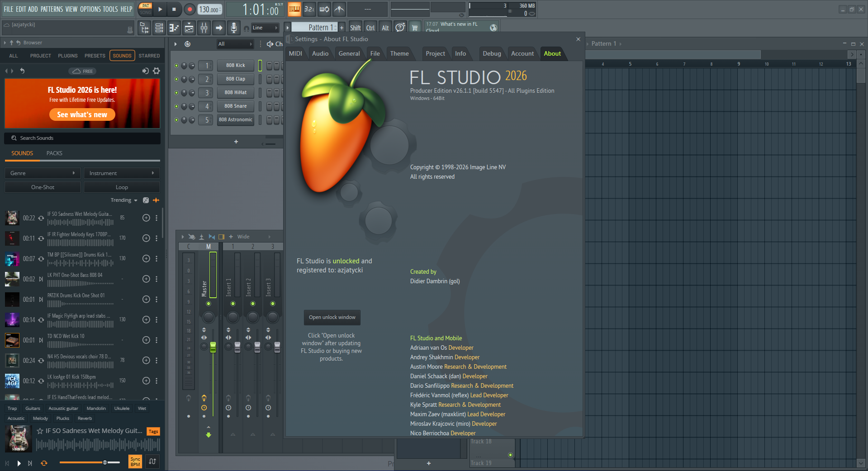
Task: Open the FILE menu
Action: coord(9,9)
